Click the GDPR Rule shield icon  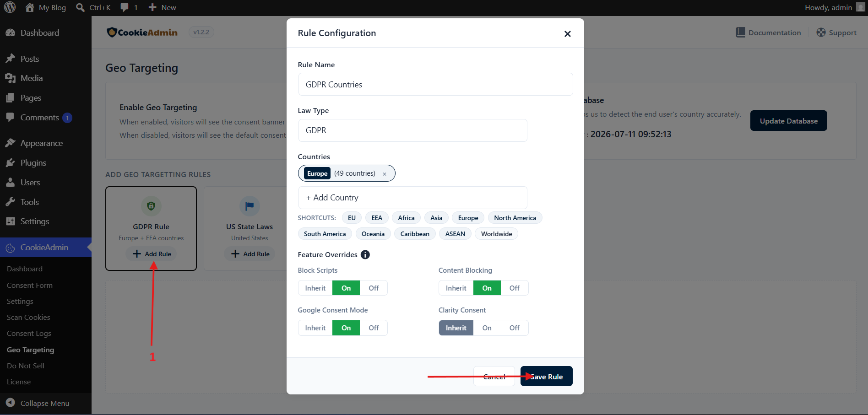click(x=151, y=206)
